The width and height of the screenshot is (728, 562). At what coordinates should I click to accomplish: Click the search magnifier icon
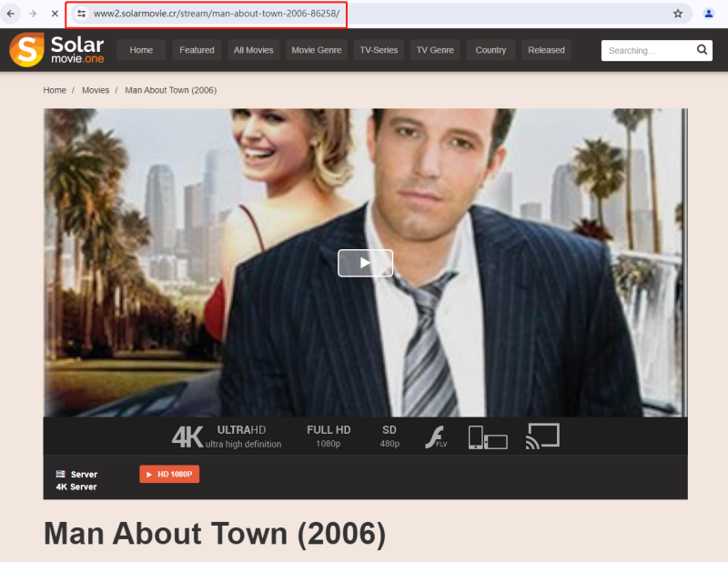702,50
